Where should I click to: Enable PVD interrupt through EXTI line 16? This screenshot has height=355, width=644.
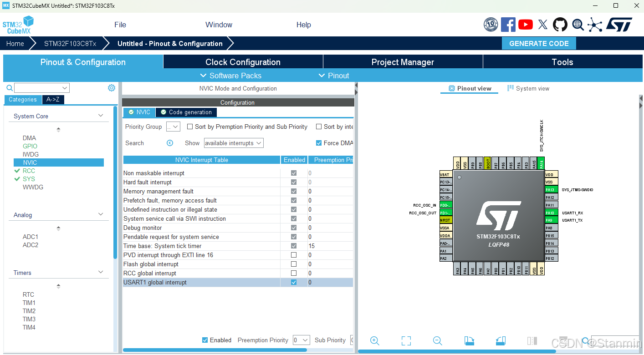[x=294, y=255]
